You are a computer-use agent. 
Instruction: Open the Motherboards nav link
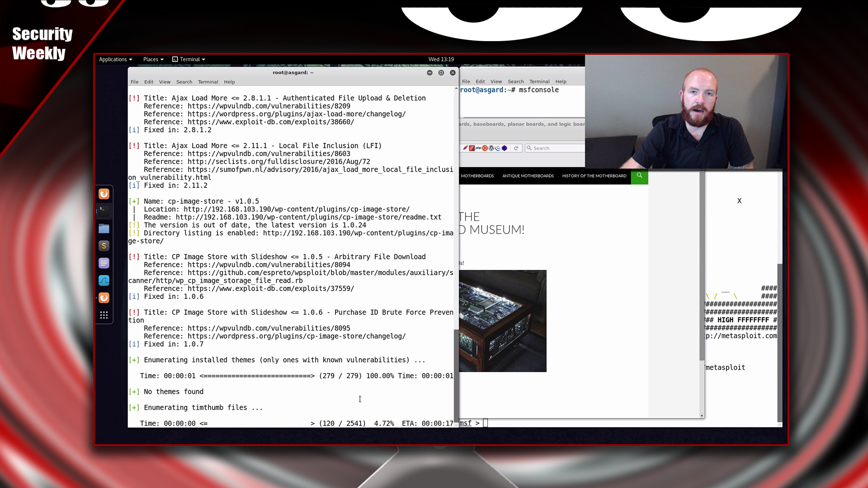click(x=477, y=176)
